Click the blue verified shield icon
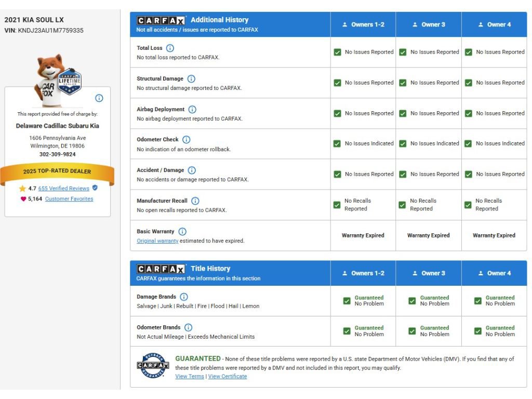 point(95,188)
